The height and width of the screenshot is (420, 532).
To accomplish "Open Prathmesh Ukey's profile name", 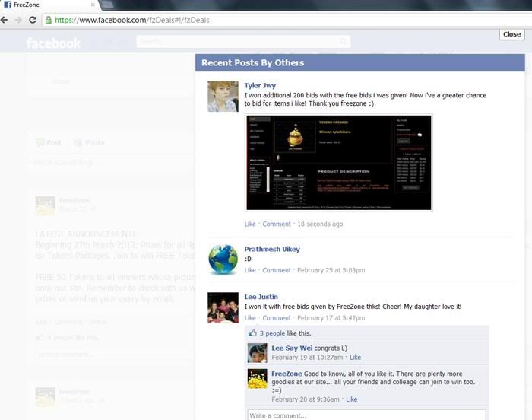I will 272,249.
